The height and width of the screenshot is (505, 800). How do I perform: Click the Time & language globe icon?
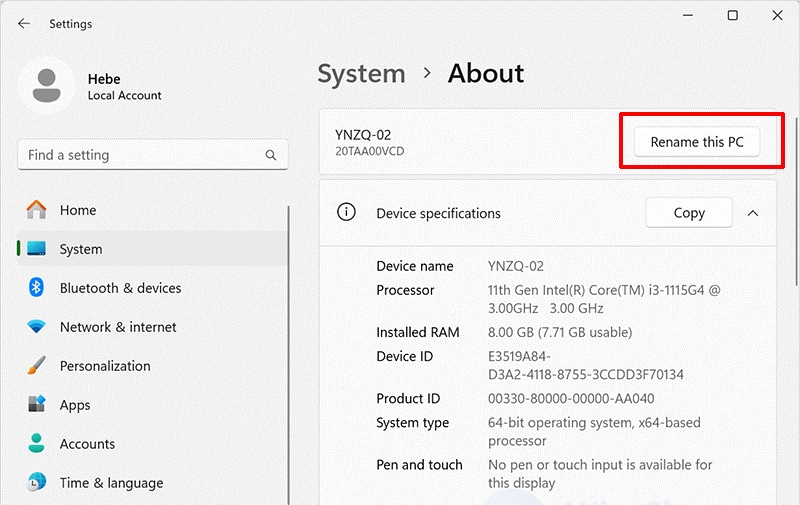[36, 482]
